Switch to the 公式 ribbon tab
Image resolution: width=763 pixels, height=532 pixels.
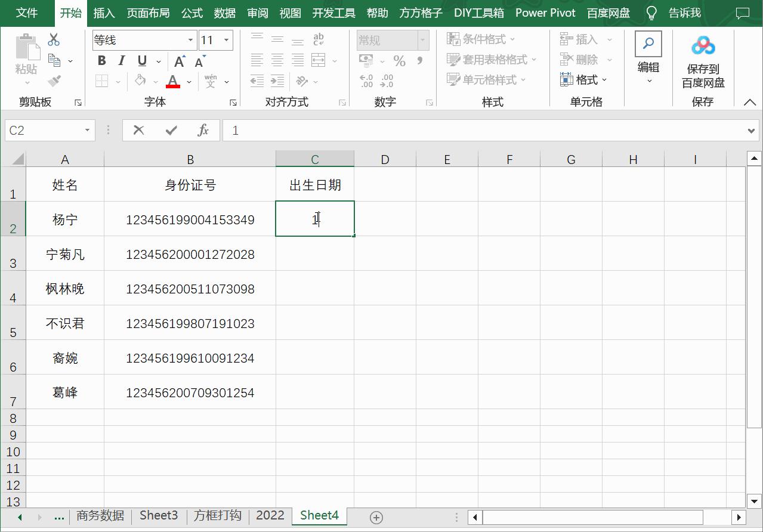191,13
